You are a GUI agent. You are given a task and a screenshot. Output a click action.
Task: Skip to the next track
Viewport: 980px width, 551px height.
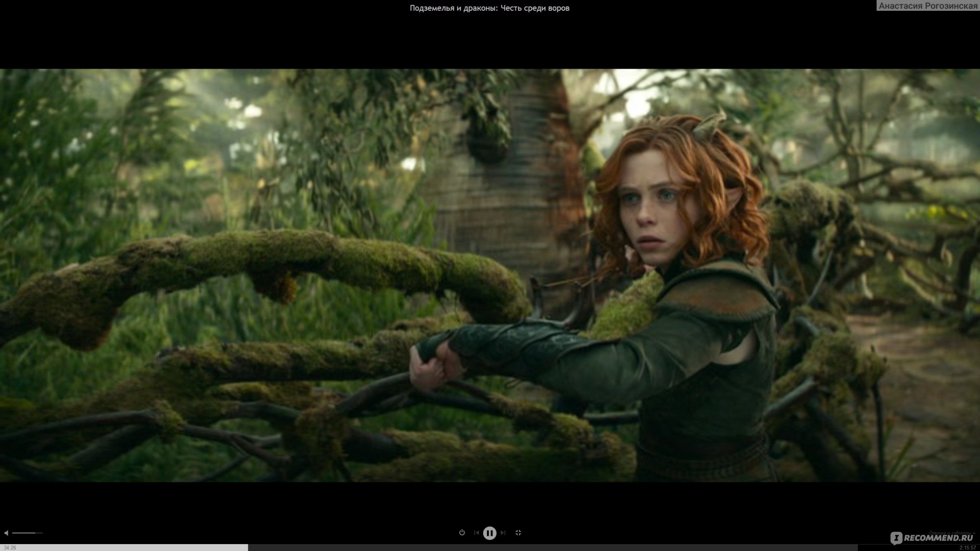pyautogui.click(x=503, y=533)
